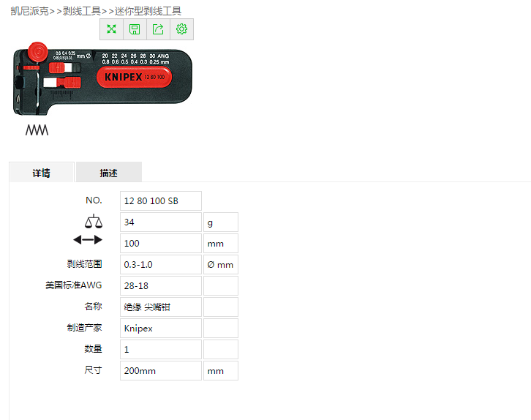Click the 尺寸 label
This screenshot has height=420, width=531.
(93, 370)
